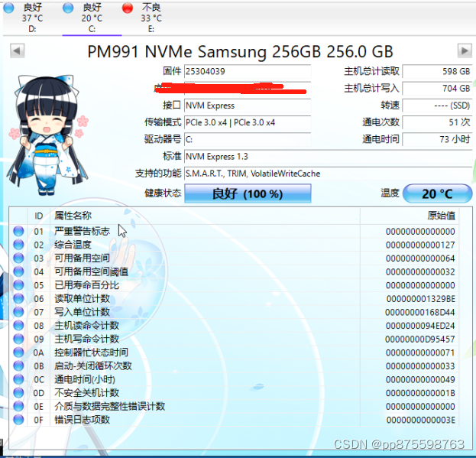Image resolution: width=476 pixels, height=458 pixels.
Task: Click status orb for attribute 05 已用寿命百分比
Action: point(18,285)
